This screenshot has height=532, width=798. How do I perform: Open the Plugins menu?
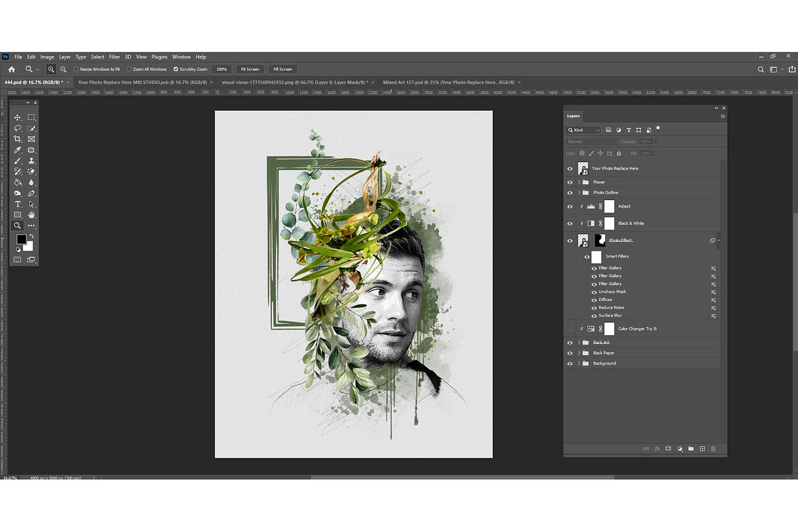coord(160,57)
